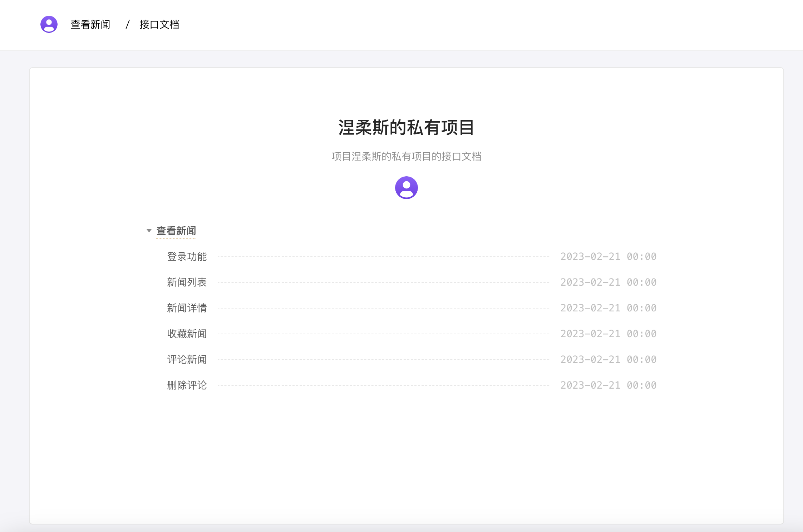Click the date next to 新闻详情
803x532 pixels.
(x=609, y=308)
